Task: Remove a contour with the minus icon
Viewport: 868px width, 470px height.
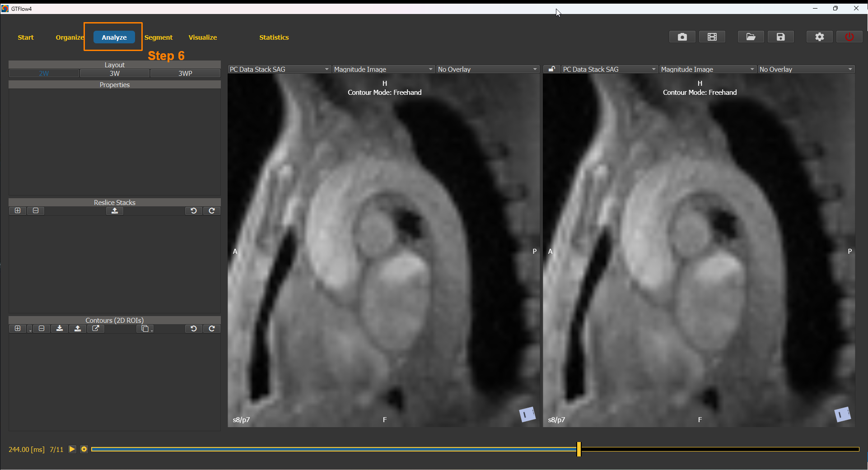Action: [42, 329]
